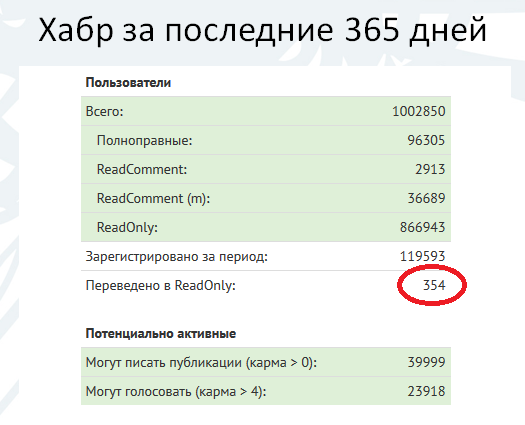Image resolution: width=525 pixels, height=425 pixels.
Task: Select 'Могут писать публикации (карма > 0):' label
Action: tap(201, 362)
